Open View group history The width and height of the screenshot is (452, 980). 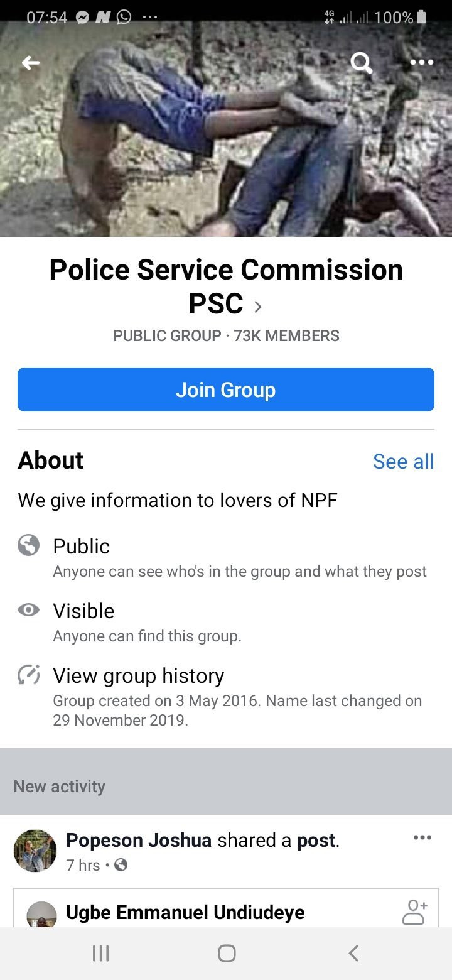pos(138,675)
